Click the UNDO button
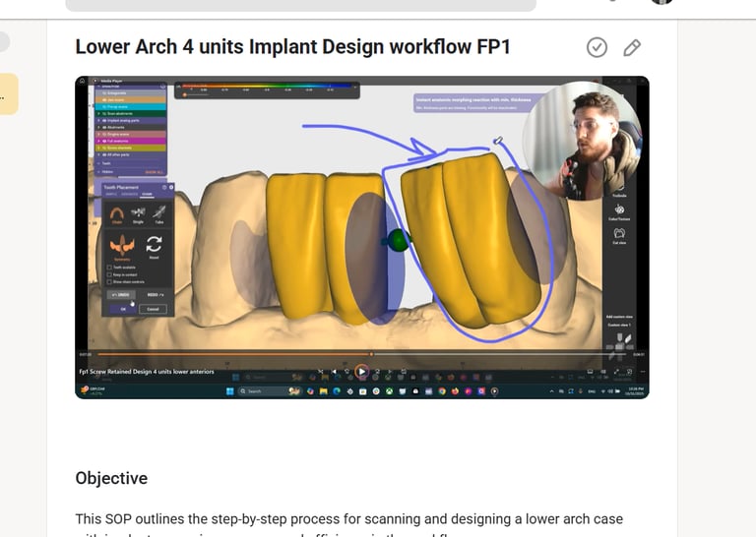The height and width of the screenshot is (537, 756). click(120, 295)
